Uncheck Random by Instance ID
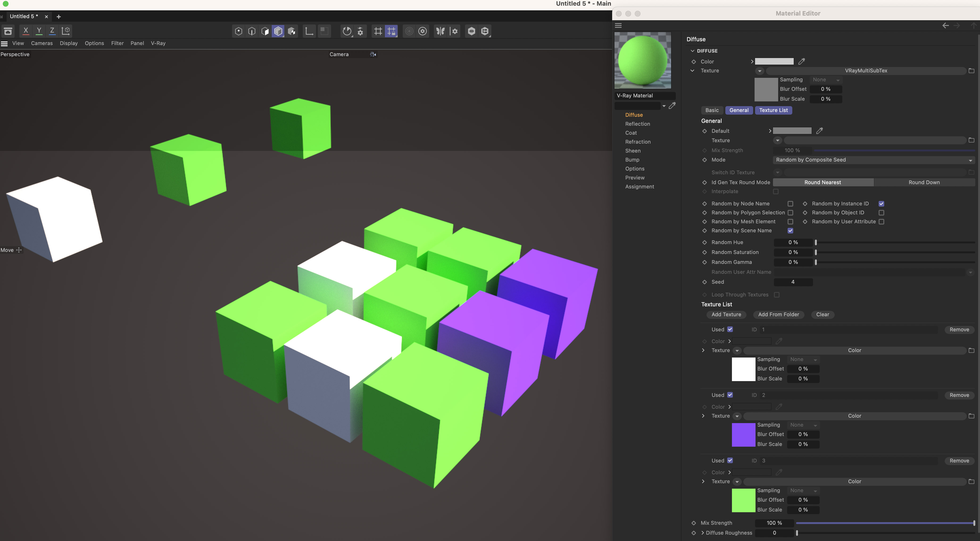The image size is (980, 541). (x=881, y=204)
